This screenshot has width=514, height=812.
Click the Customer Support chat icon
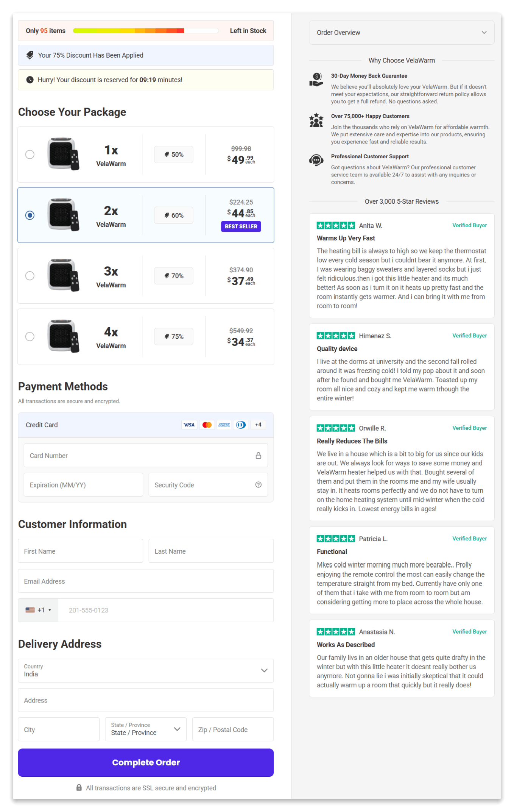pos(316,160)
